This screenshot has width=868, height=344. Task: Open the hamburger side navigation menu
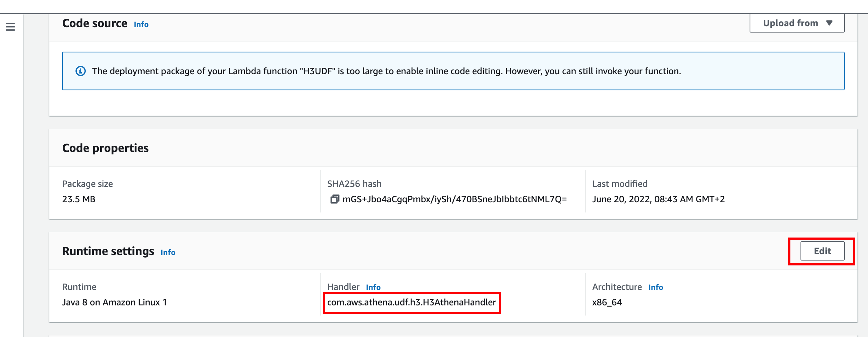[x=10, y=27]
